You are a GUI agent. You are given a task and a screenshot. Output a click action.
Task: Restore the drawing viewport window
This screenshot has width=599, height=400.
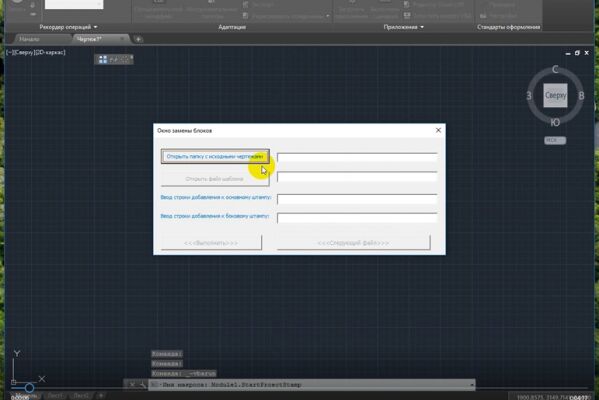(577, 53)
